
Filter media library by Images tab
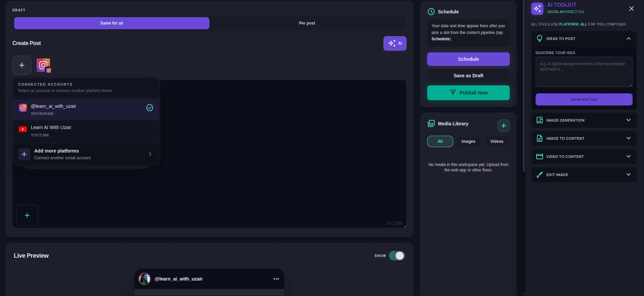point(468,141)
